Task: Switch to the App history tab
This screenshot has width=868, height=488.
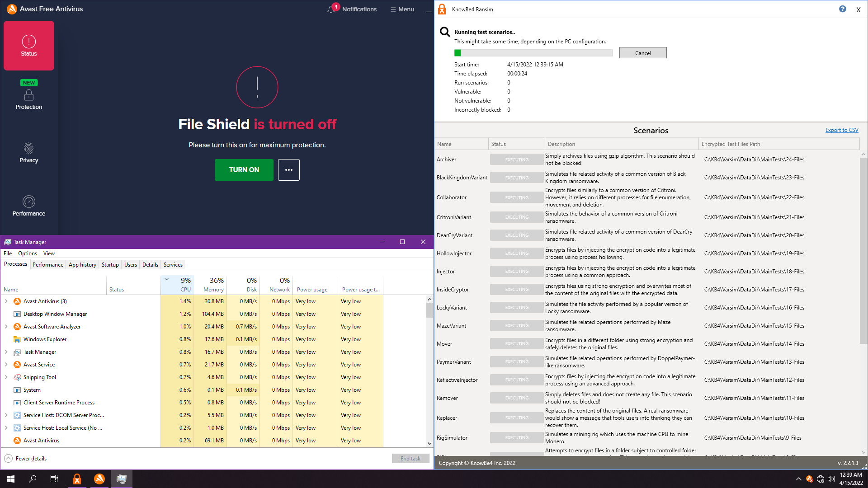Action: 82,265
